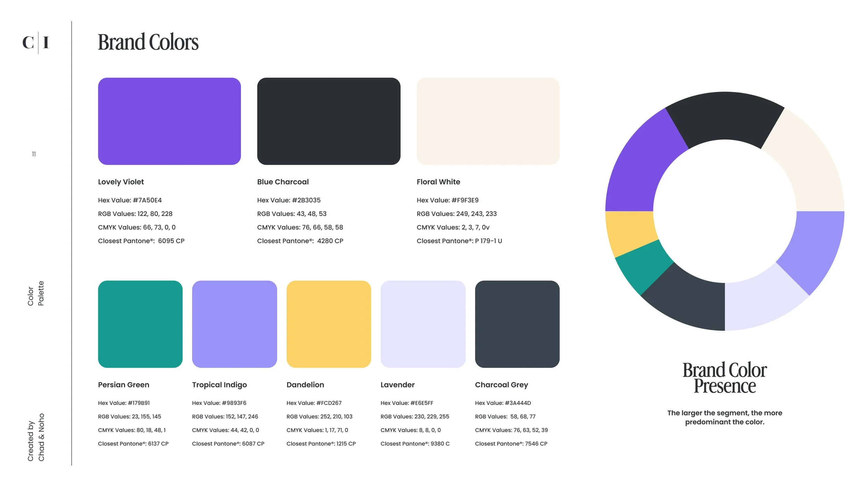The image size is (868, 488).
Task: Click Closest Pantone 6087 CP
Action: point(228,444)
